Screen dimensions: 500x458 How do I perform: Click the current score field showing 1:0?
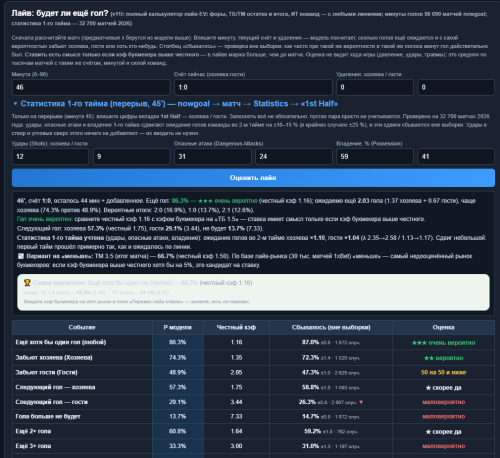(253, 87)
